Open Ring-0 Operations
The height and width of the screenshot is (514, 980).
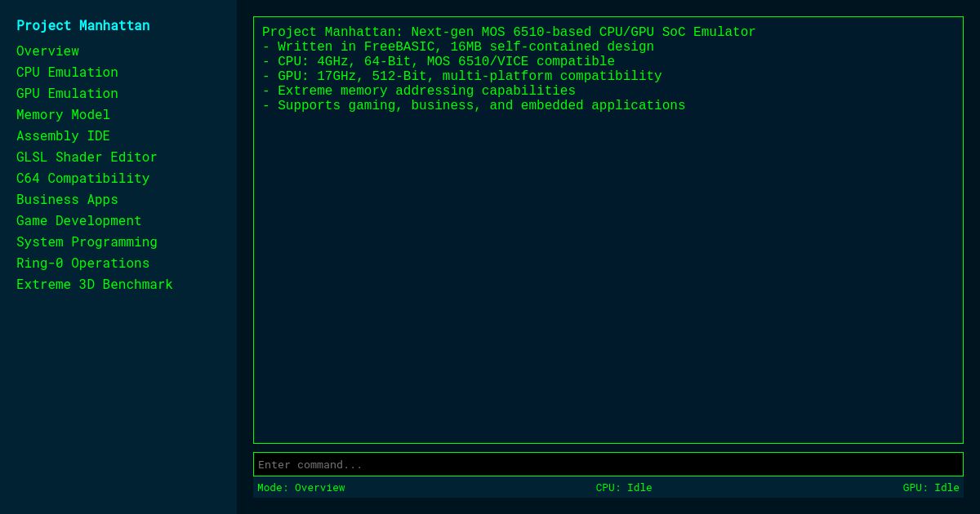(82, 263)
